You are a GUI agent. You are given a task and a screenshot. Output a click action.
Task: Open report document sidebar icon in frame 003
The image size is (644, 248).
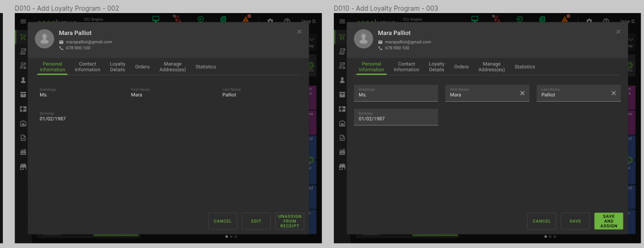(342, 138)
